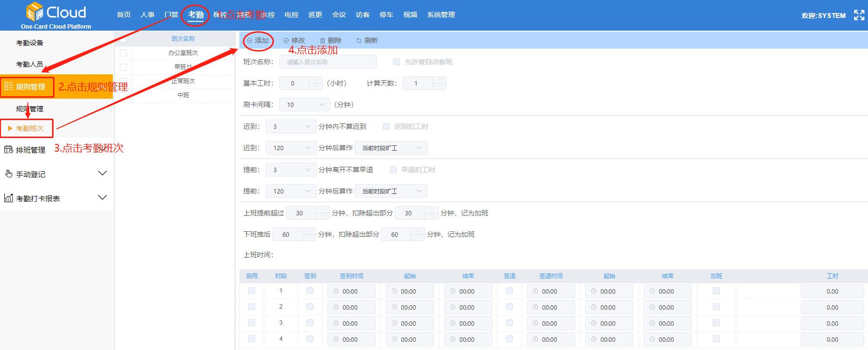Select 考勤设备 in the sidebar
Viewport: 868px width, 350px height.
tap(30, 43)
